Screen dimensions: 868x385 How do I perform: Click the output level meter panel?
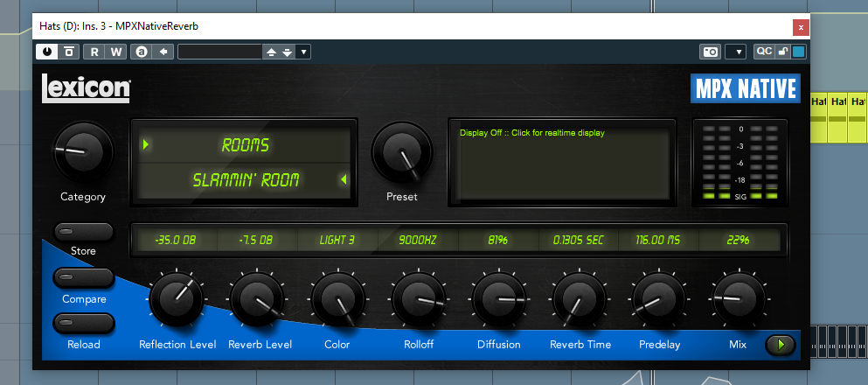tap(740, 162)
